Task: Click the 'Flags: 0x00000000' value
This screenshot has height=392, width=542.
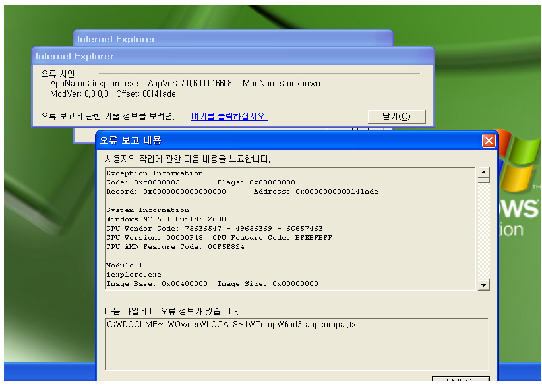Action: coord(256,182)
